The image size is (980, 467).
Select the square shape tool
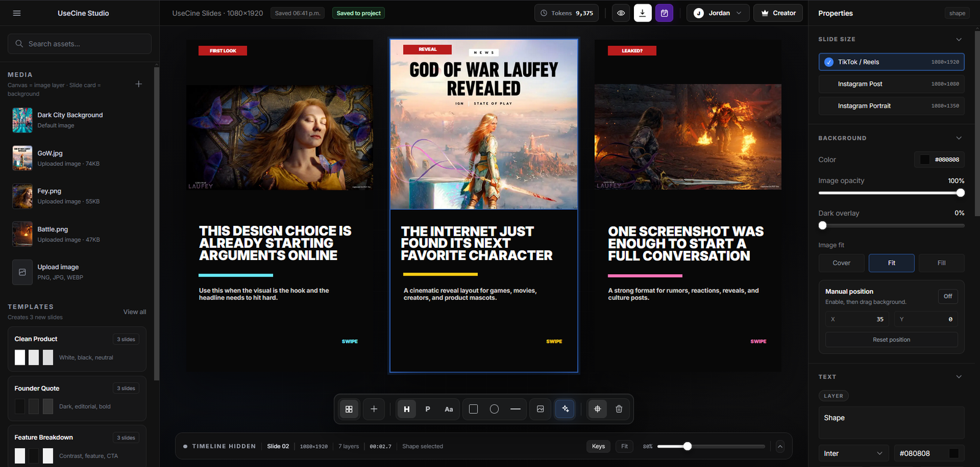tap(473, 409)
